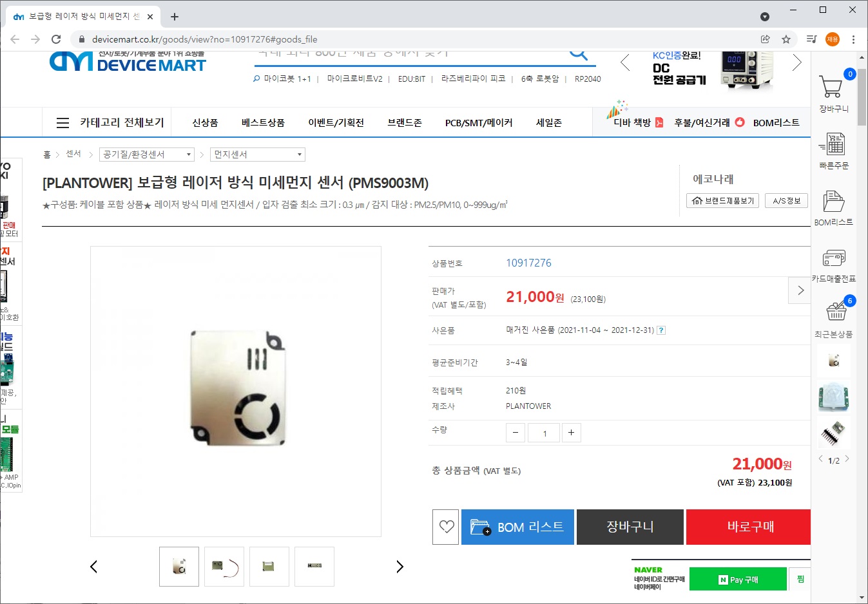Click the red 바로구매 button
868x604 pixels.
click(748, 527)
